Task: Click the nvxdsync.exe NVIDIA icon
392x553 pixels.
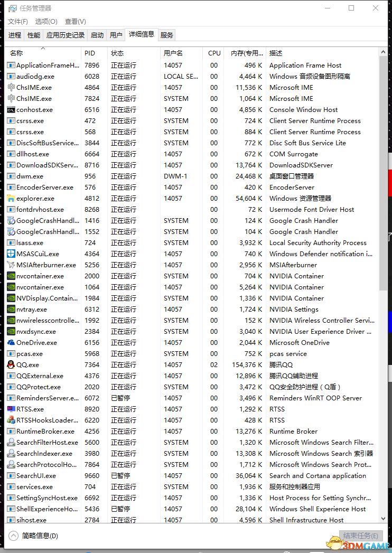Action: [11, 332]
